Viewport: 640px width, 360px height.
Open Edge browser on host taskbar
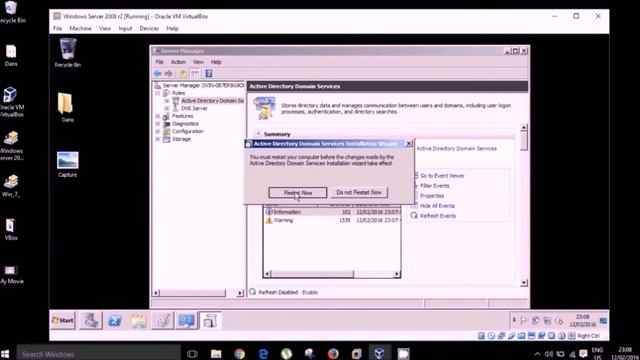click(263, 353)
